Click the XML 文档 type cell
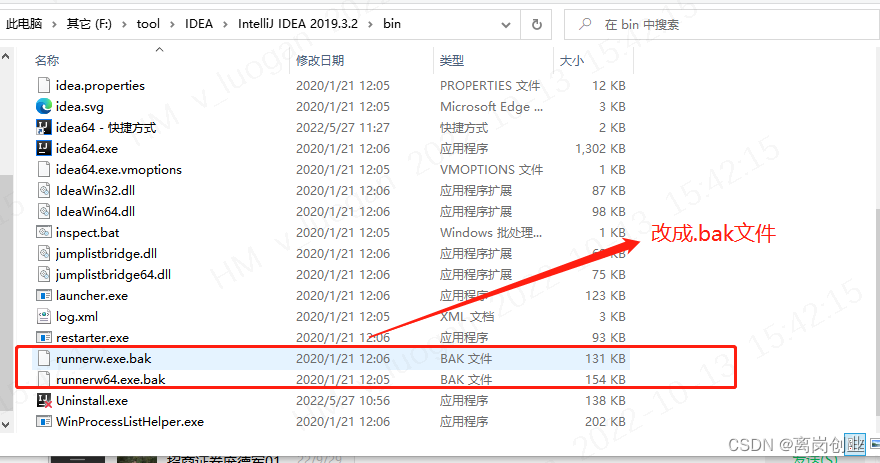Screen dimensions: 880x463 point(467,317)
